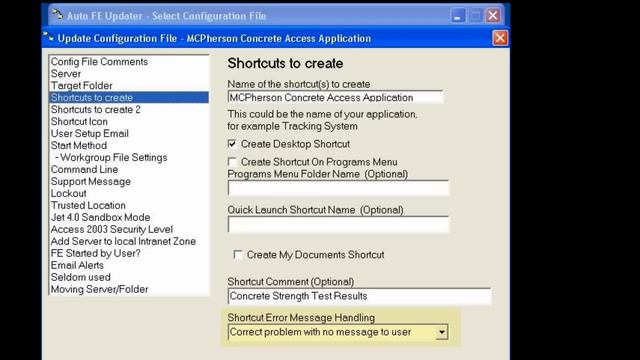Click Auto FE Updater title bar icon
This screenshot has height=360, width=640.
[x=57, y=15]
